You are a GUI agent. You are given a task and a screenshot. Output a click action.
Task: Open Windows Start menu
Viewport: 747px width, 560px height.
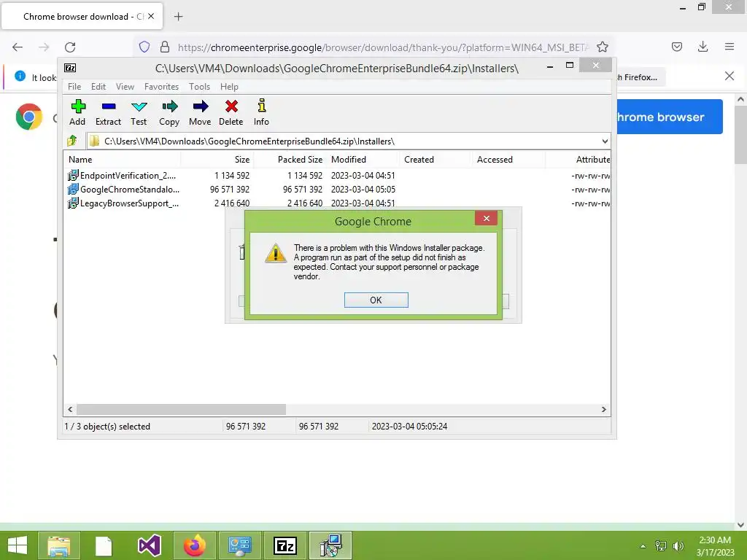18,545
